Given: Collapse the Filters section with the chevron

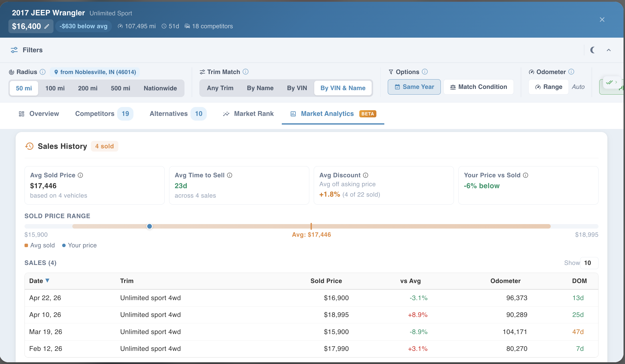Looking at the screenshot, I should pyautogui.click(x=609, y=50).
